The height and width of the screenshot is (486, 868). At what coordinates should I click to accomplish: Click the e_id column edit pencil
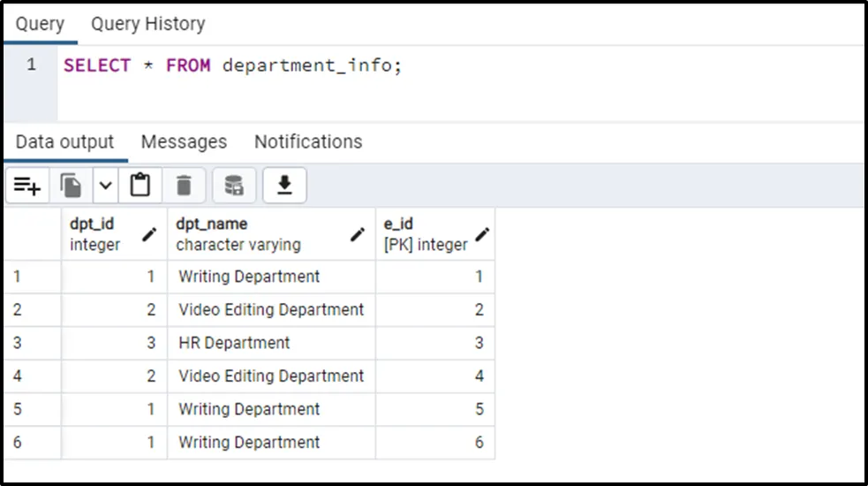(x=482, y=234)
